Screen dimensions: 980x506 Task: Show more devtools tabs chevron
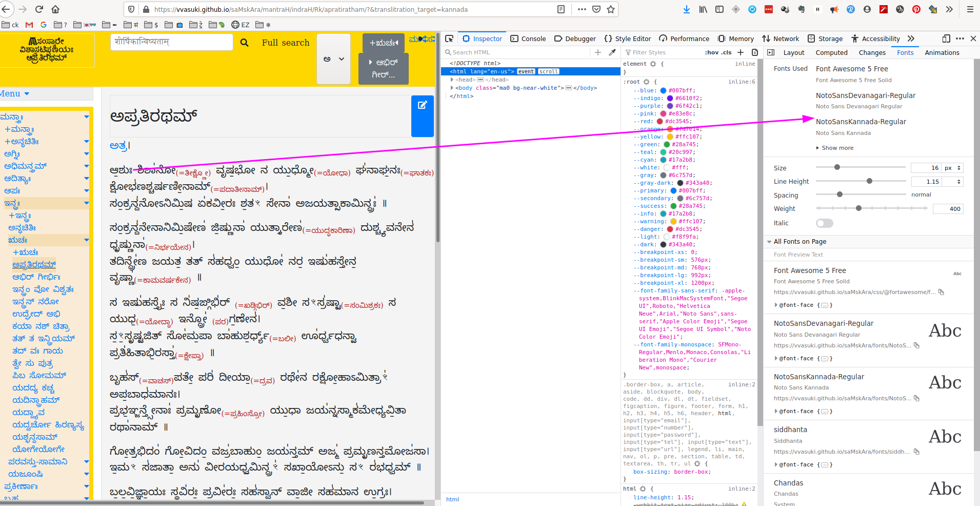911,38
